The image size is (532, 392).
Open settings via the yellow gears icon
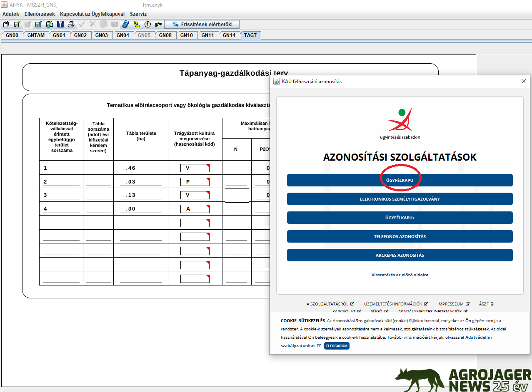click(x=136, y=25)
